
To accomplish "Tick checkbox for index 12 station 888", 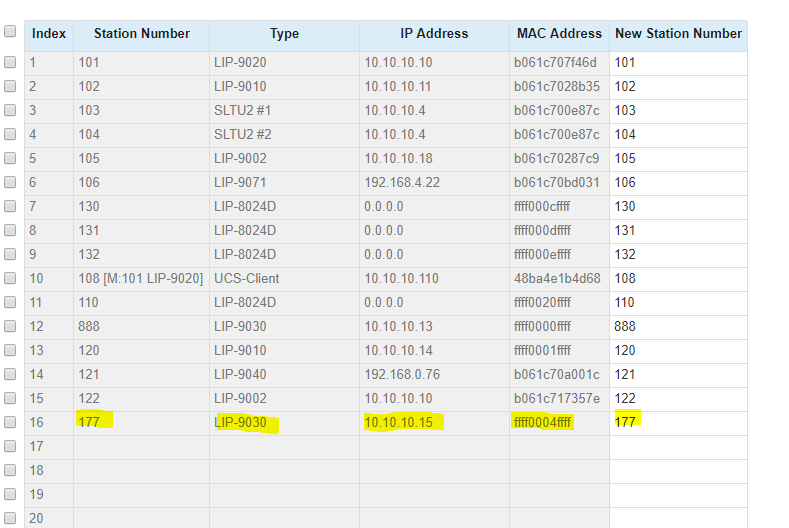I will point(10,326).
